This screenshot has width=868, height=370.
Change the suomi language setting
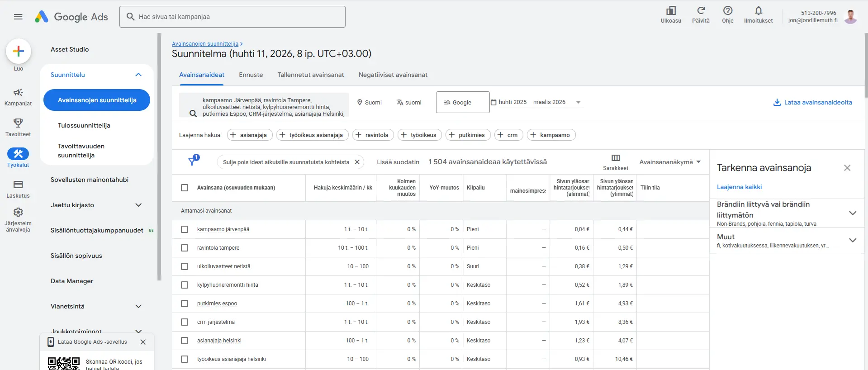pyautogui.click(x=409, y=102)
